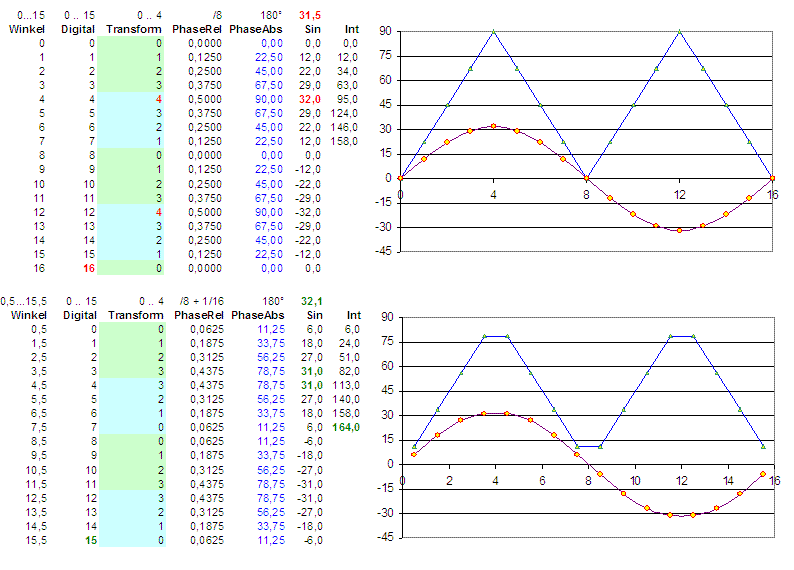Select the red 16 in the Digital column

coord(89,268)
